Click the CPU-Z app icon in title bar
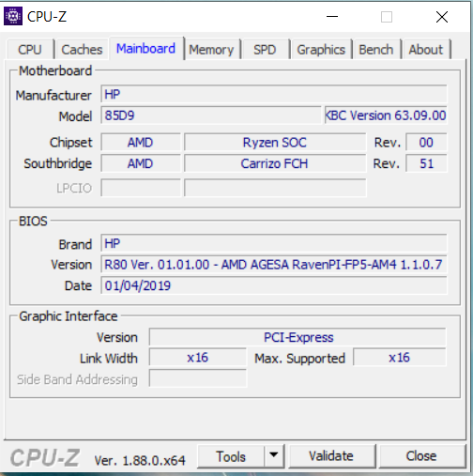Viewport: 473px width, 476px height. [x=13, y=16]
